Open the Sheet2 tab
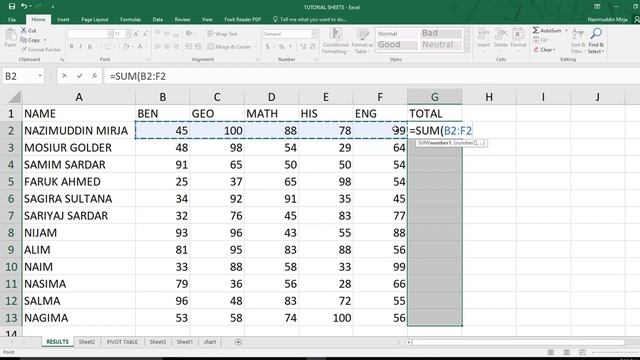The height and width of the screenshot is (360, 640). 87,342
